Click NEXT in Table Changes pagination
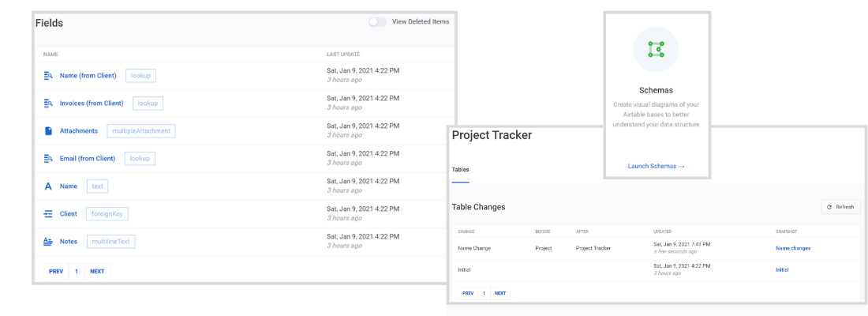The width and height of the screenshot is (868, 316). [x=499, y=293]
